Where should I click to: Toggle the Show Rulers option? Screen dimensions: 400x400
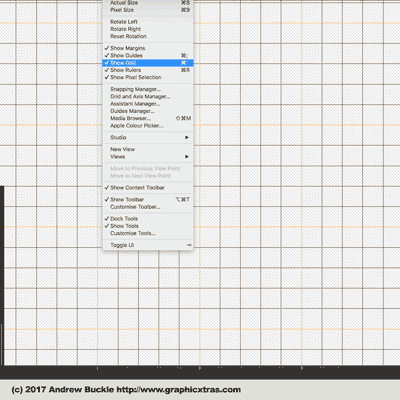148,70
